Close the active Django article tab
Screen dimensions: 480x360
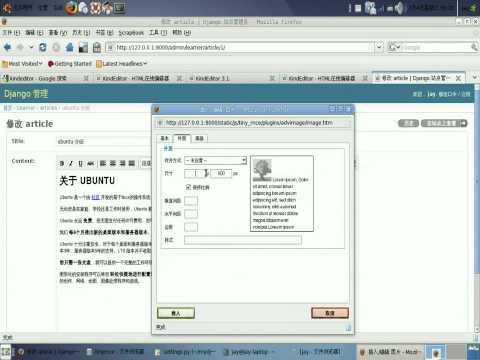pyautogui.click(x=458, y=78)
